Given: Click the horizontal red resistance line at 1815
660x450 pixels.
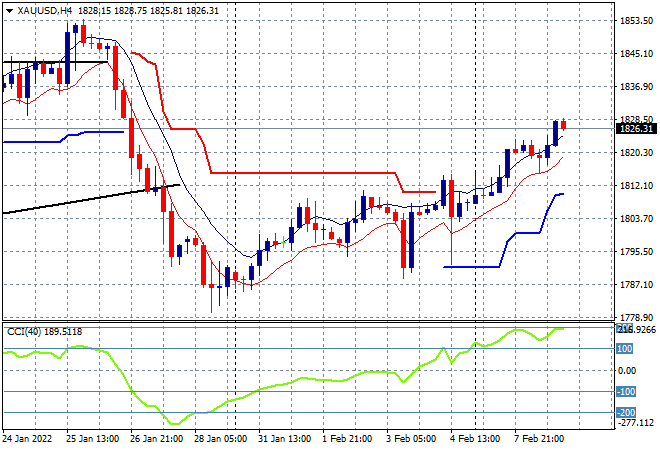Looking at the screenshot, I should point(303,173).
